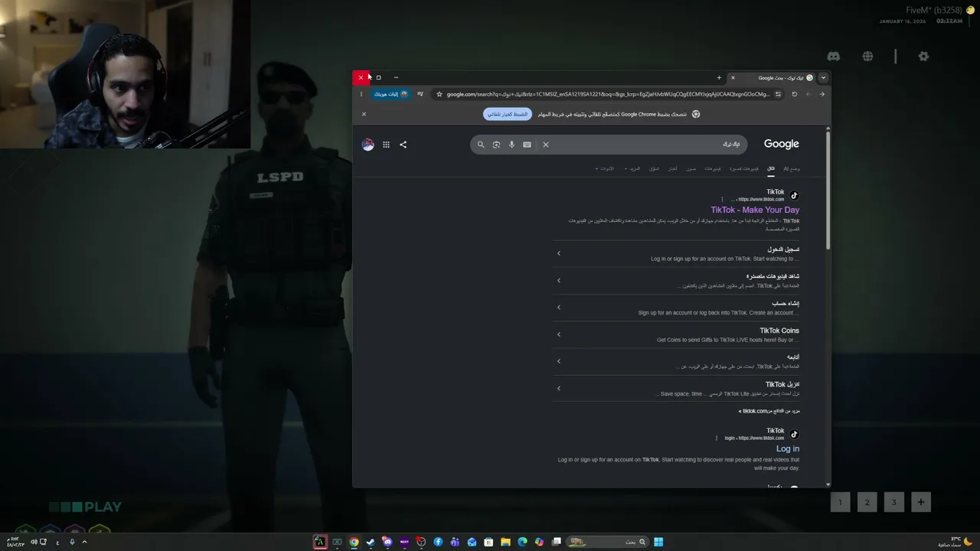Click the Chrome address bar URL

(x=608, y=94)
